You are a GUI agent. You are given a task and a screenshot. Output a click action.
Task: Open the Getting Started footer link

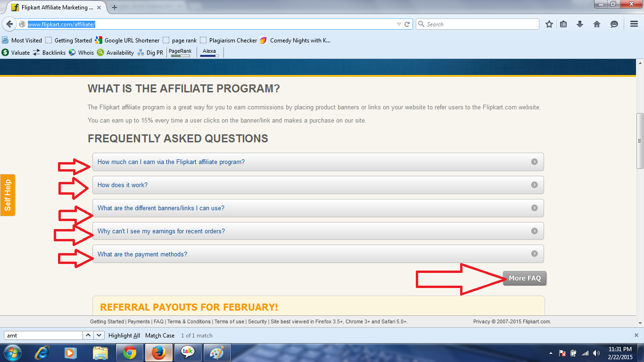tap(107, 321)
